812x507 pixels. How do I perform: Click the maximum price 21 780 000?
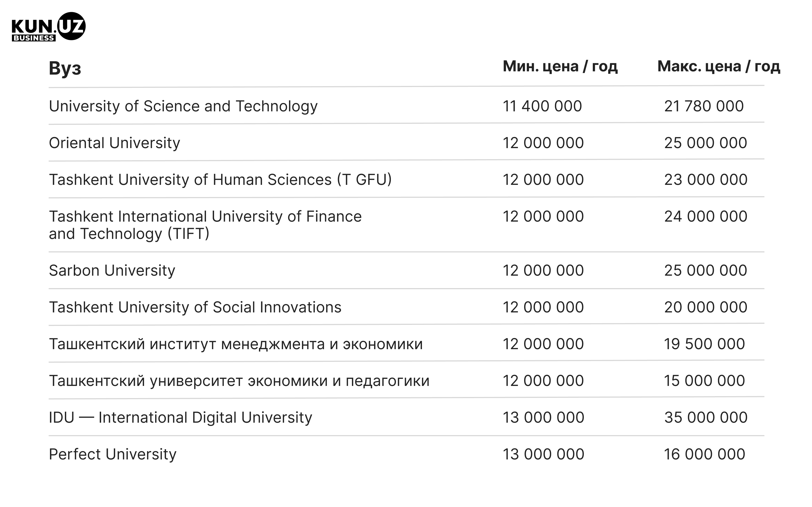tap(704, 106)
